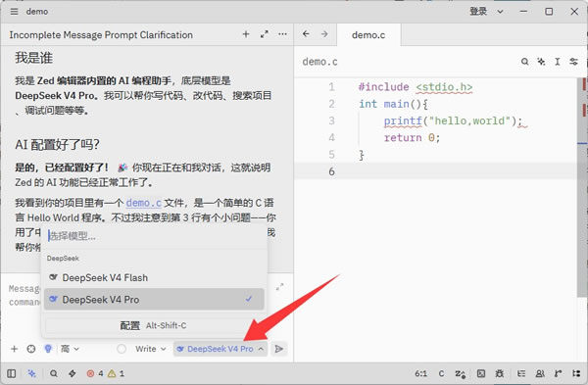Click the demo project name in title bar
The image size is (588, 385).
pyautogui.click(x=37, y=12)
